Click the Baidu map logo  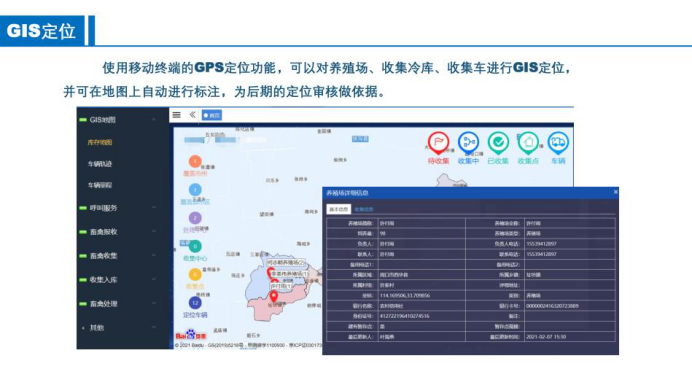[x=191, y=335]
